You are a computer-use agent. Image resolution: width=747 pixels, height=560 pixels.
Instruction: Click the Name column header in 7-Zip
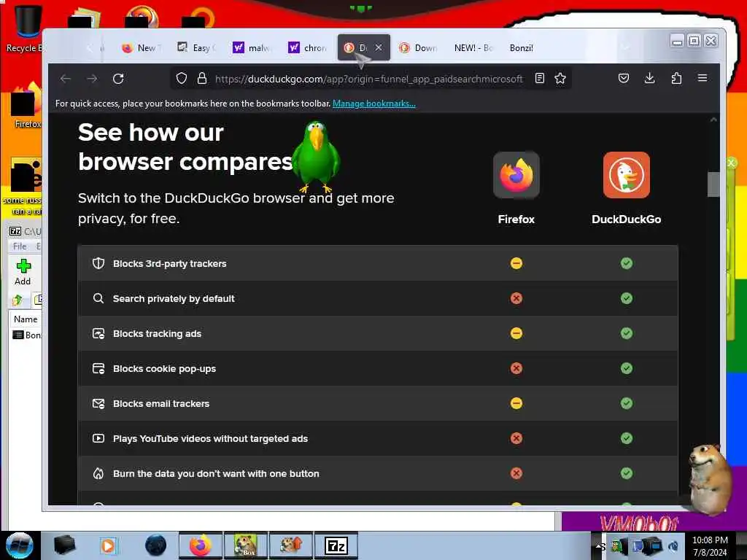tap(26, 319)
